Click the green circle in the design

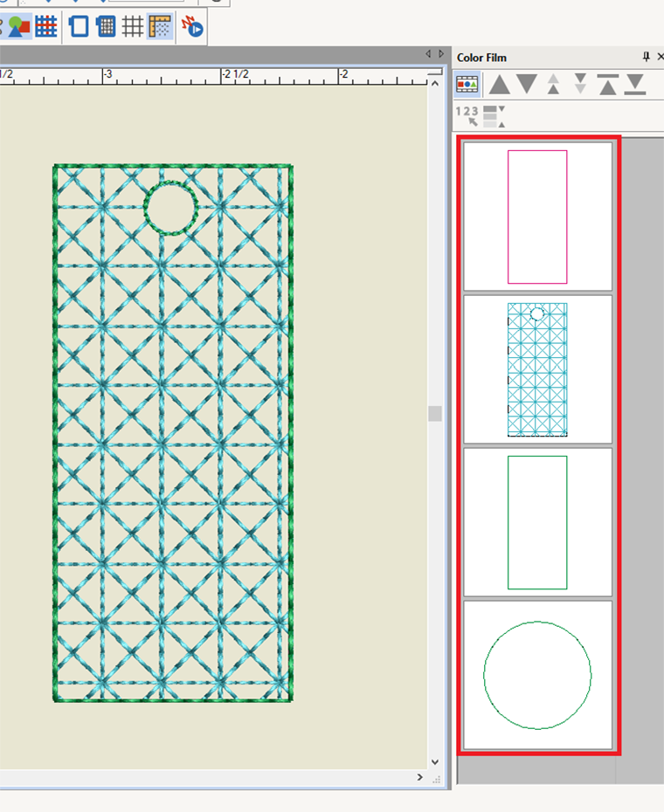pyautogui.click(x=170, y=208)
